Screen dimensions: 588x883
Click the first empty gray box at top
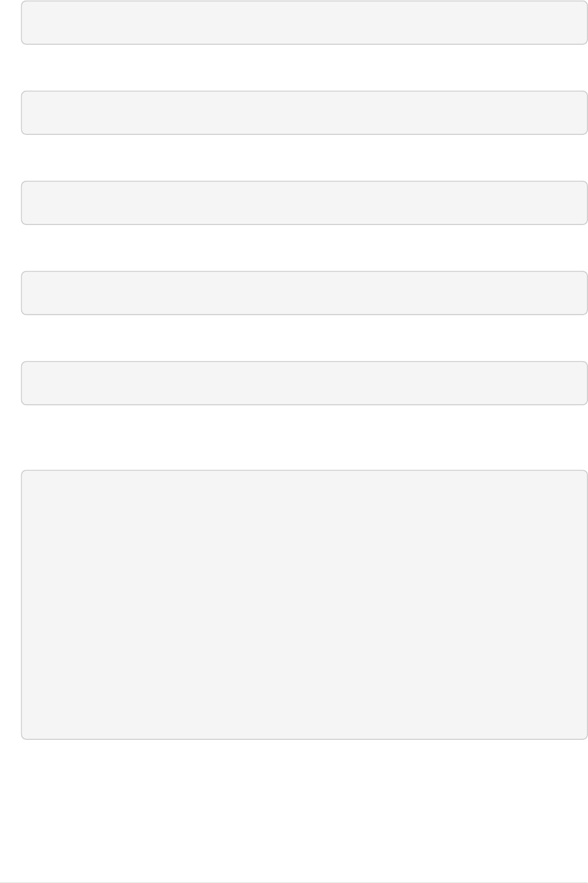click(x=304, y=22)
